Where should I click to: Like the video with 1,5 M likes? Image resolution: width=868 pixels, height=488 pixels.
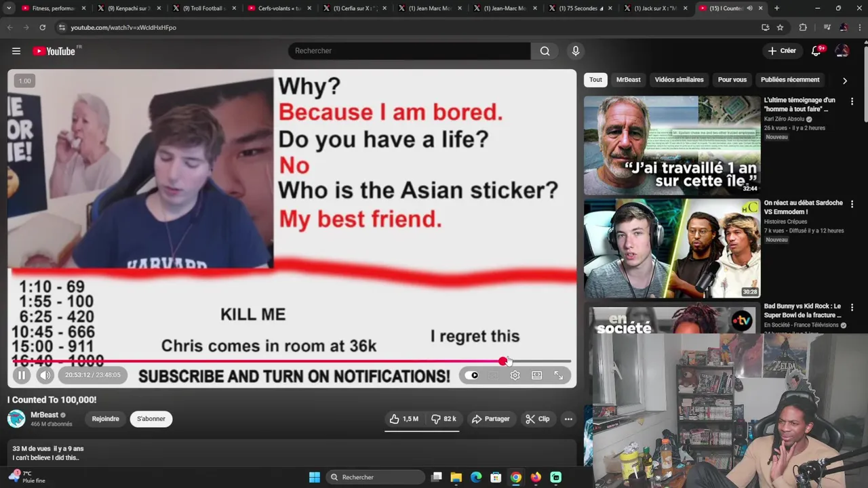[404, 419]
